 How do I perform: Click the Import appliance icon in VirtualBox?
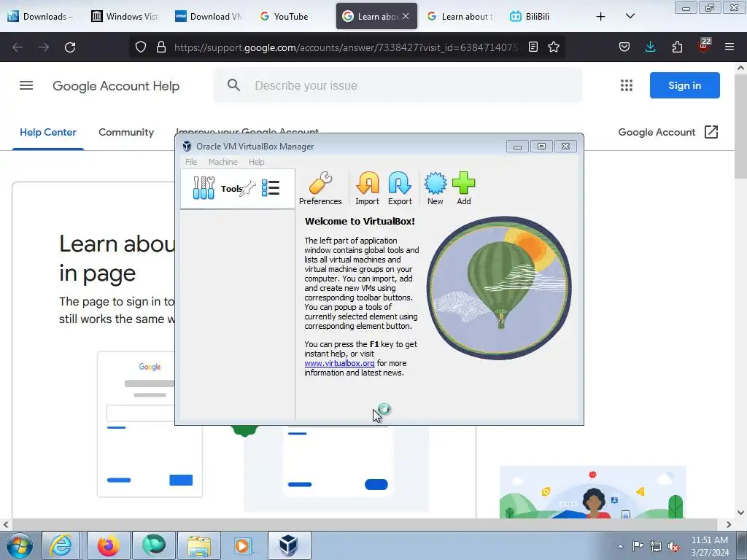coord(368,189)
